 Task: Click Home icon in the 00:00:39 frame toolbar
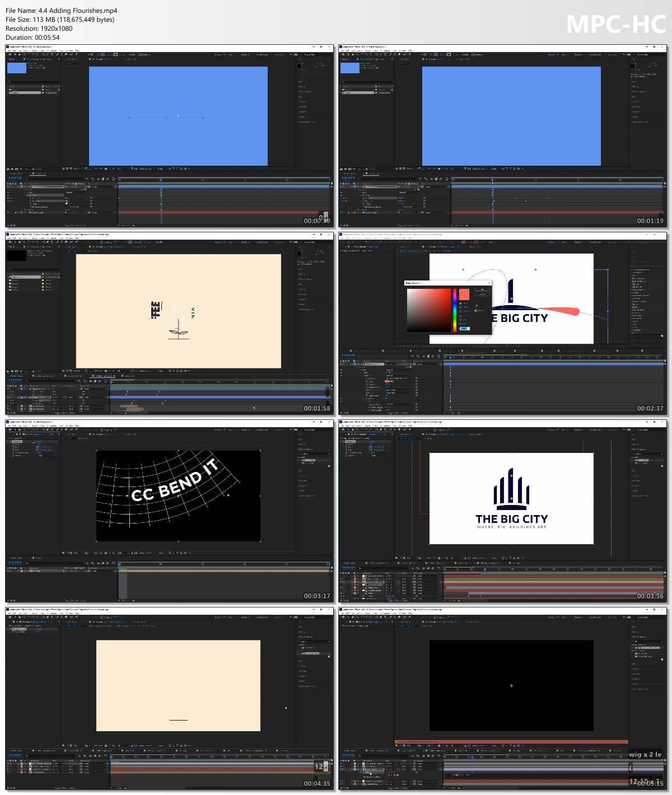point(9,55)
